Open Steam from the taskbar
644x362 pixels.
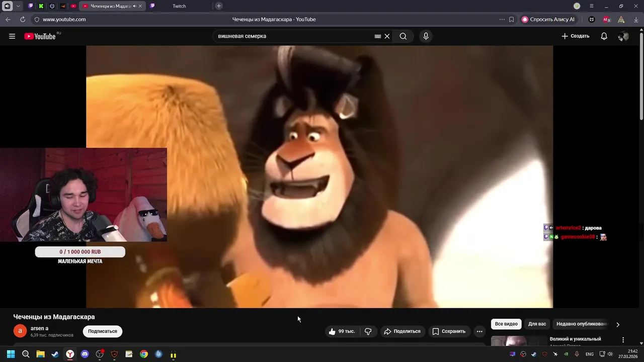click(x=55, y=354)
